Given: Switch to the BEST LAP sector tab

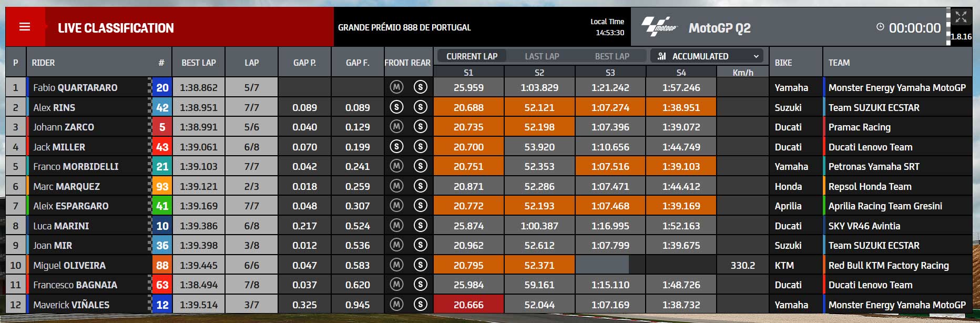Looking at the screenshot, I should coord(612,56).
